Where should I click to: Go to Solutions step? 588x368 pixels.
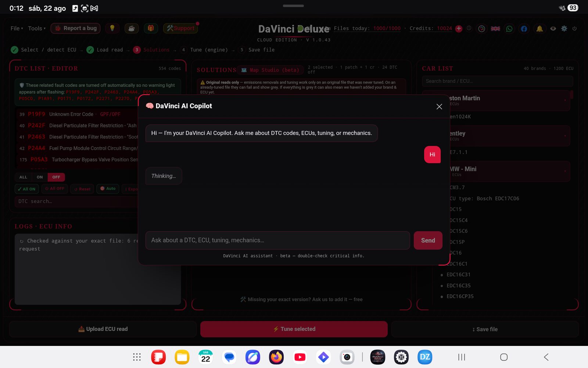point(151,50)
